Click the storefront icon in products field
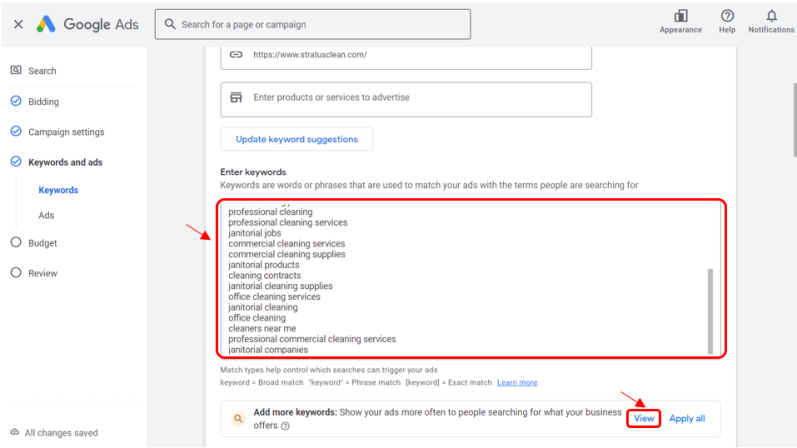The width and height of the screenshot is (797, 448). (x=236, y=97)
